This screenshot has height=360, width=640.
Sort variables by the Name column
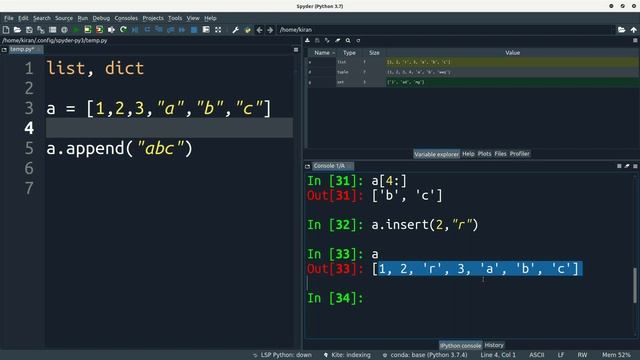(x=322, y=53)
